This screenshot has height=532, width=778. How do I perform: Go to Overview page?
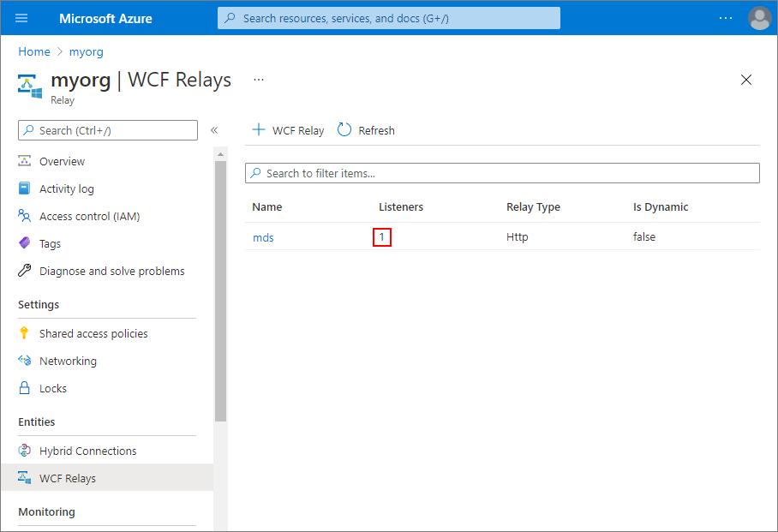click(62, 161)
